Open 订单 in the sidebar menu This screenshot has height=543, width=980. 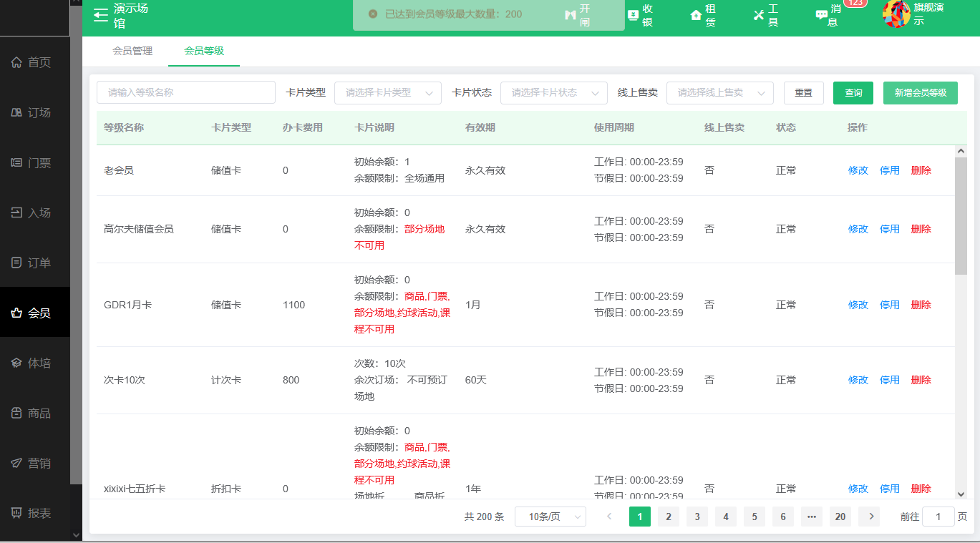click(35, 263)
